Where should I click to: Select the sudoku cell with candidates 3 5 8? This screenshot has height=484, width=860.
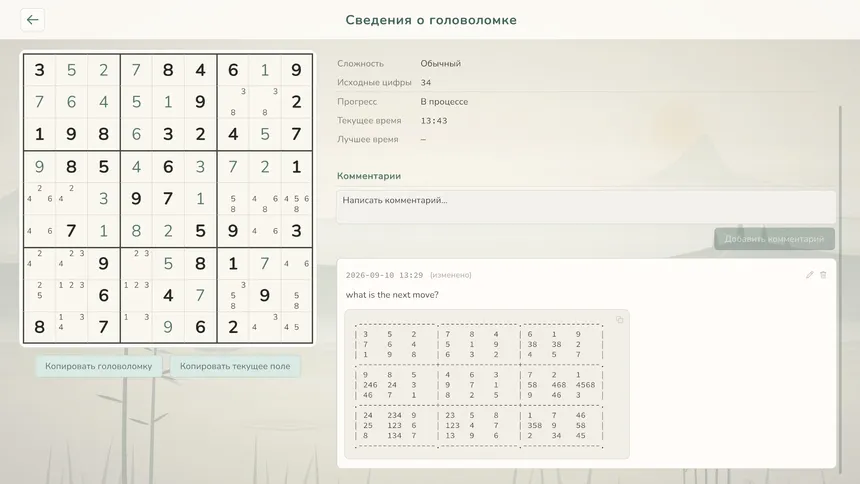pyautogui.click(x=233, y=295)
